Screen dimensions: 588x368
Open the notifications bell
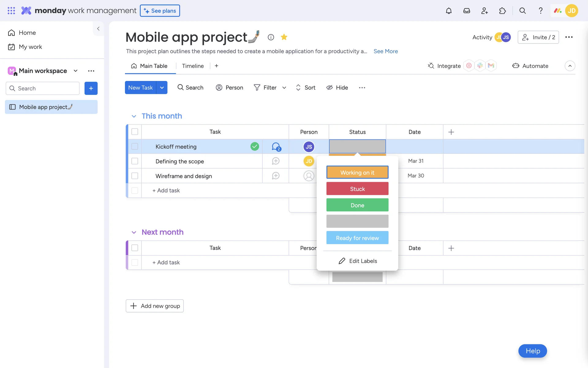pos(448,11)
